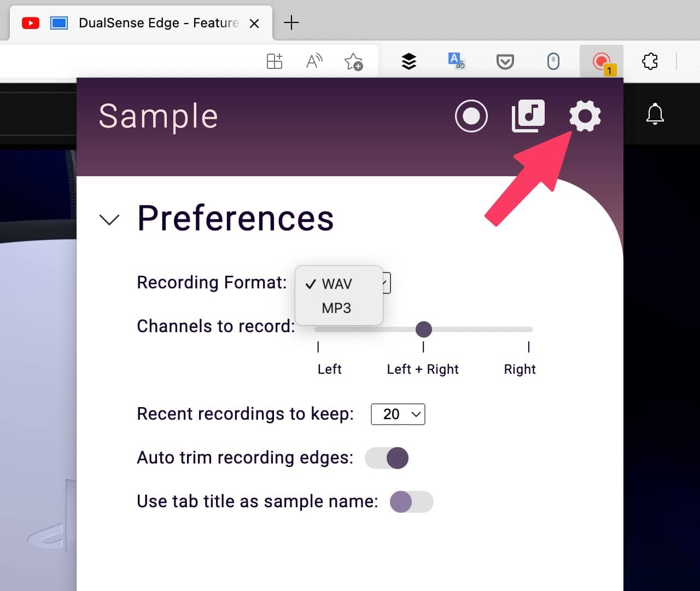Image resolution: width=700 pixels, height=591 pixels.
Task: Choose MP3 recording format option
Action: (x=339, y=308)
